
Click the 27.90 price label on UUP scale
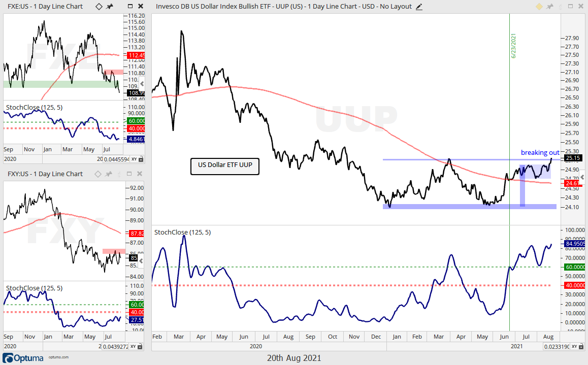571,38
